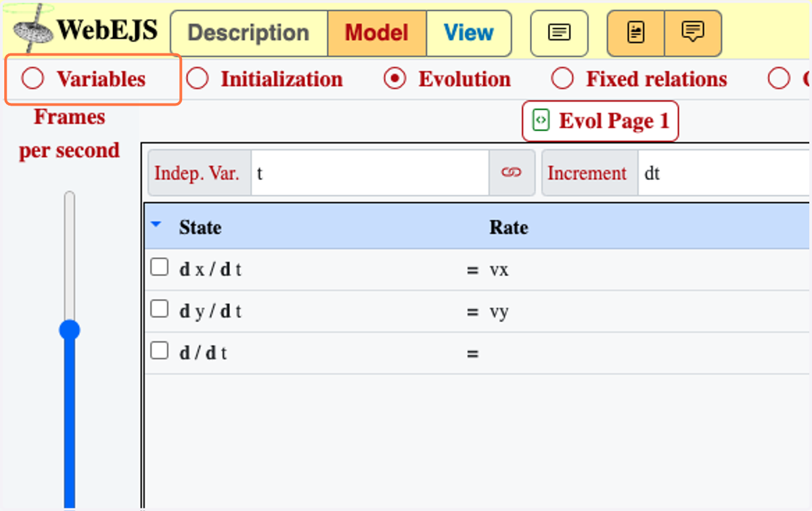Click the link icon beside Indep. Var.
Screen dimensions: 812x511
pyautogui.click(x=512, y=173)
